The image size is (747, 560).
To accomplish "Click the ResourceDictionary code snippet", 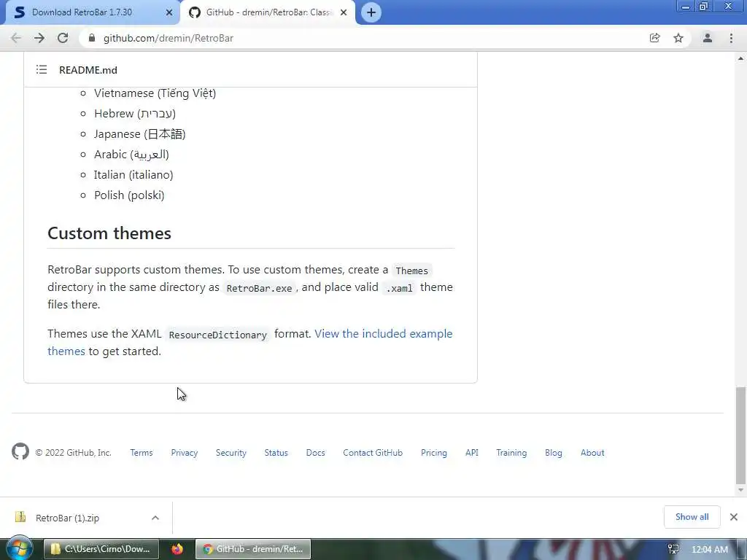I will 217,335.
